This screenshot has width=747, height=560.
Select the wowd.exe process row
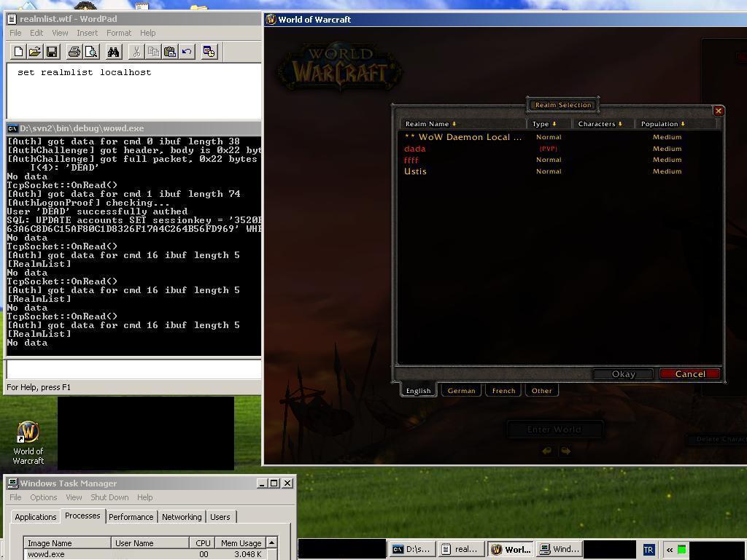pyautogui.click(x=145, y=554)
